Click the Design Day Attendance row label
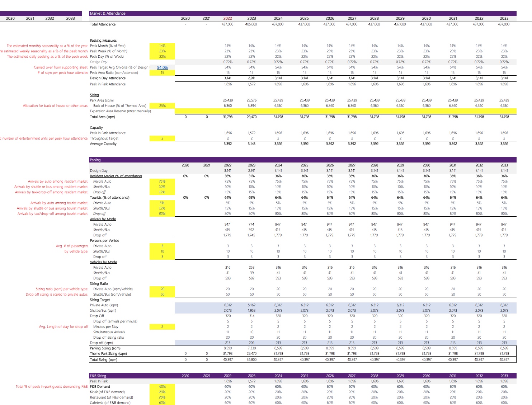Image resolution: width=532 pixels, height=405 pixels. (108, 78)
